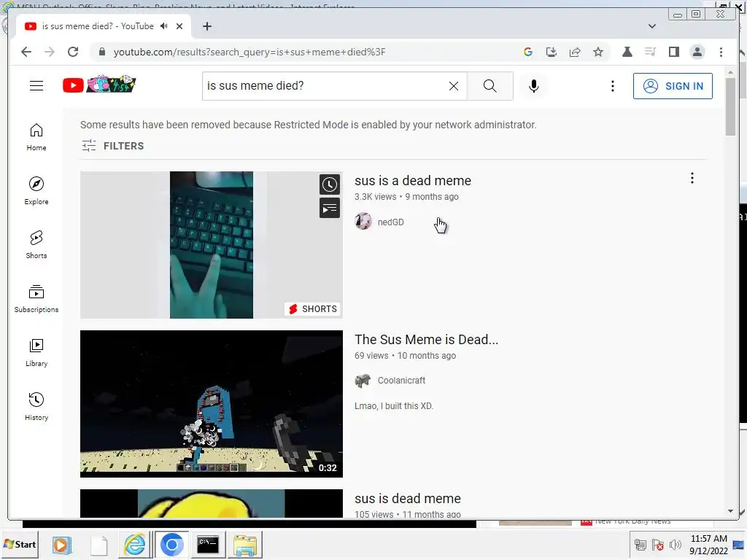This screenshot has width=747, height=560.
Task: Click the install/download page icon
Action: [551, 52]
